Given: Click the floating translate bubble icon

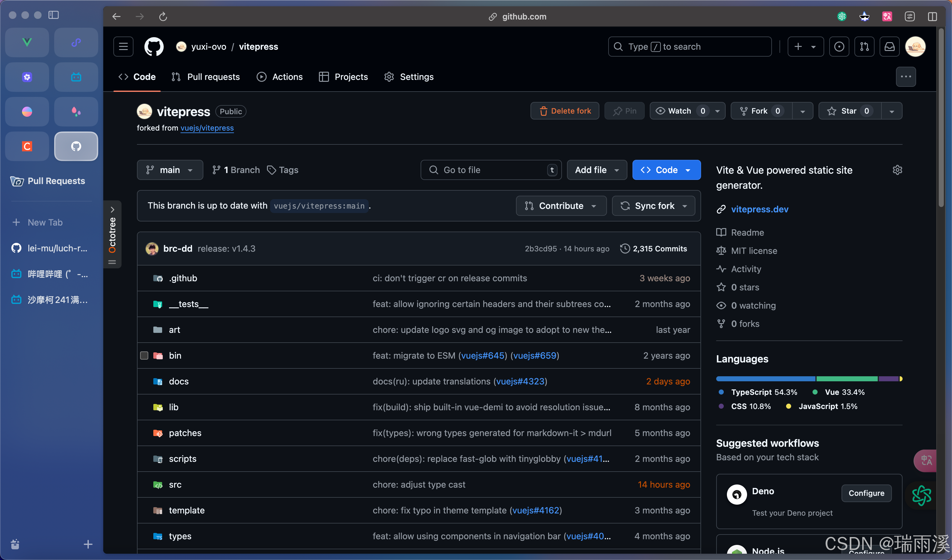Looking at the screenshot, I should [x=926, y=460].
